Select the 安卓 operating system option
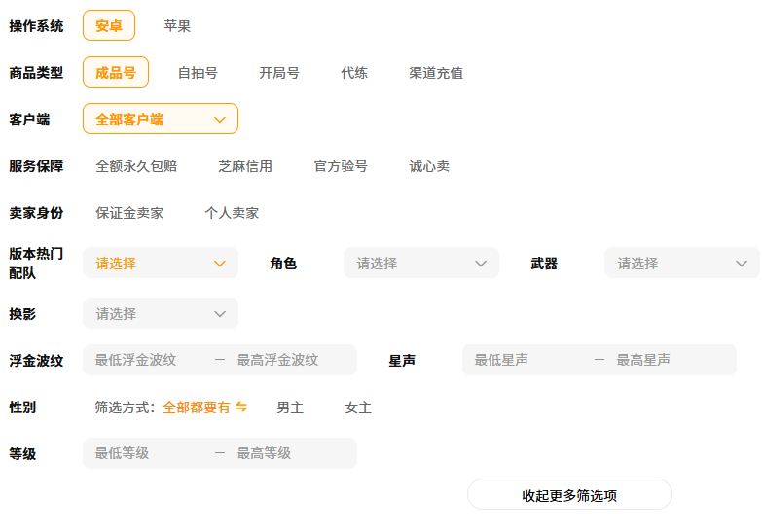 pyautogui.click(x=109, y=26)
